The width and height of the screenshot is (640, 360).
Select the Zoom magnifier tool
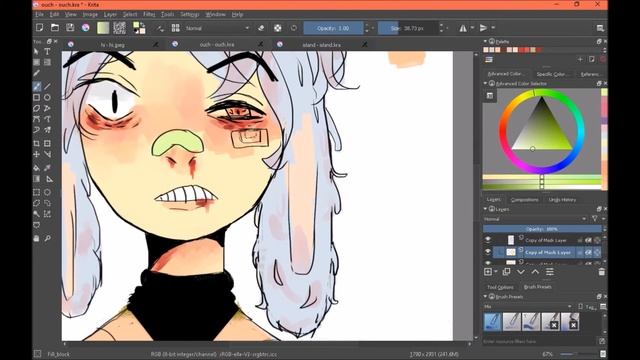(x=47, y=238)
